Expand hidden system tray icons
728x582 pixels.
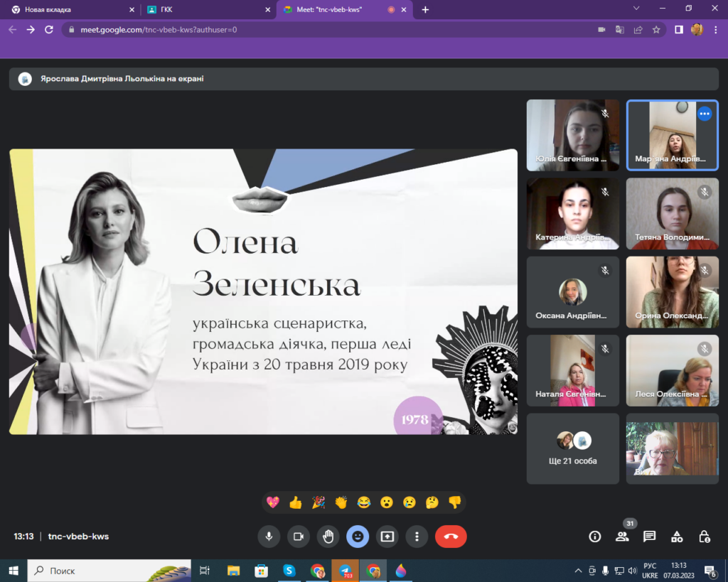[x=579, y=571]
